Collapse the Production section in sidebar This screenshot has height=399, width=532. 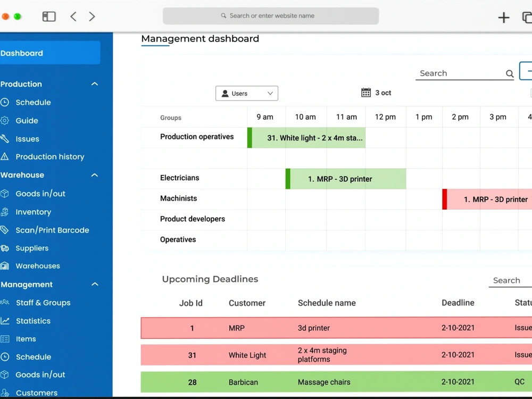click(x=94, y=84)
